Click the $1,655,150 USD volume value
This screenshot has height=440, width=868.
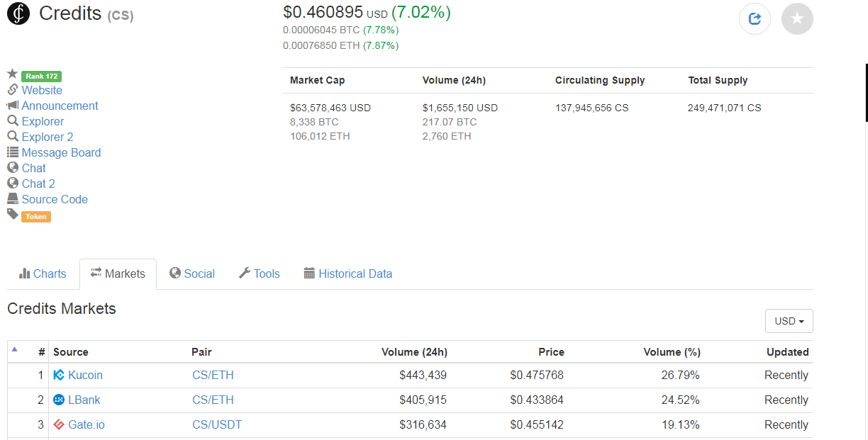point(460,108)
